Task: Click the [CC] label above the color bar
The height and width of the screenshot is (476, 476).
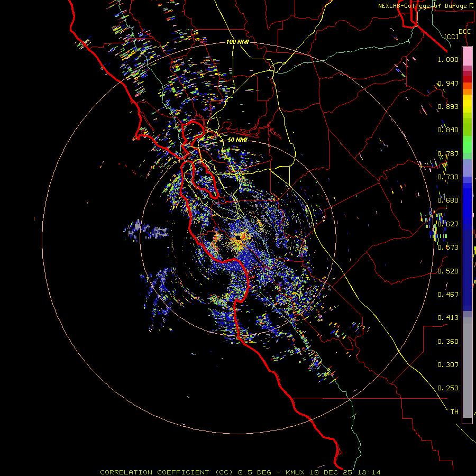Action: pyautogui.click(x=452, y=36)
